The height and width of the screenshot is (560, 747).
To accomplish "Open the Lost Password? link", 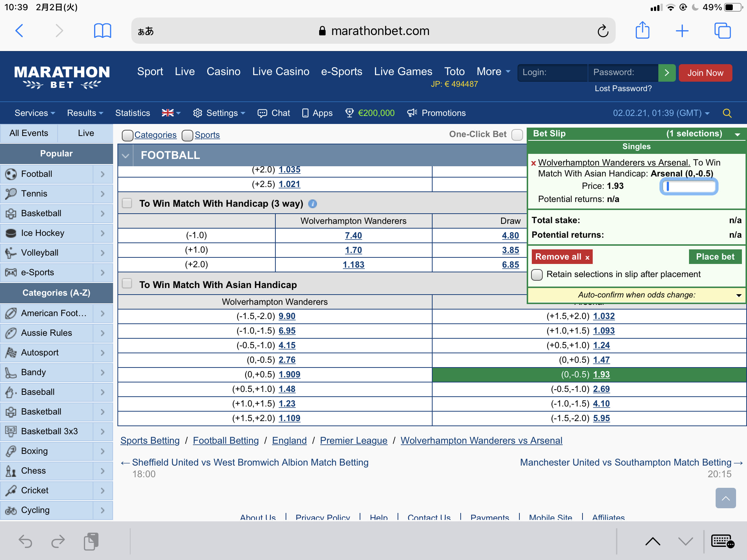I will (623, 89).
